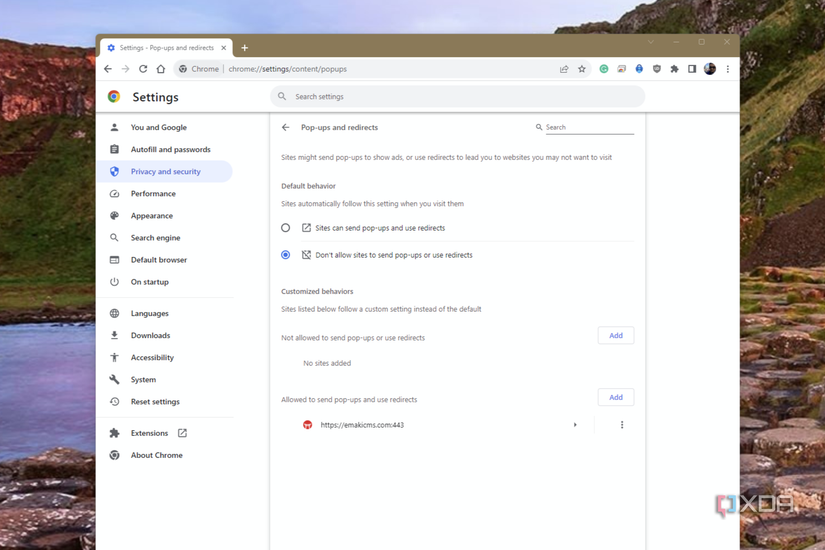825x550 pixels.
Task: Click the blocked pop-up icon beside Don't allow
Action: coord(306,255)
